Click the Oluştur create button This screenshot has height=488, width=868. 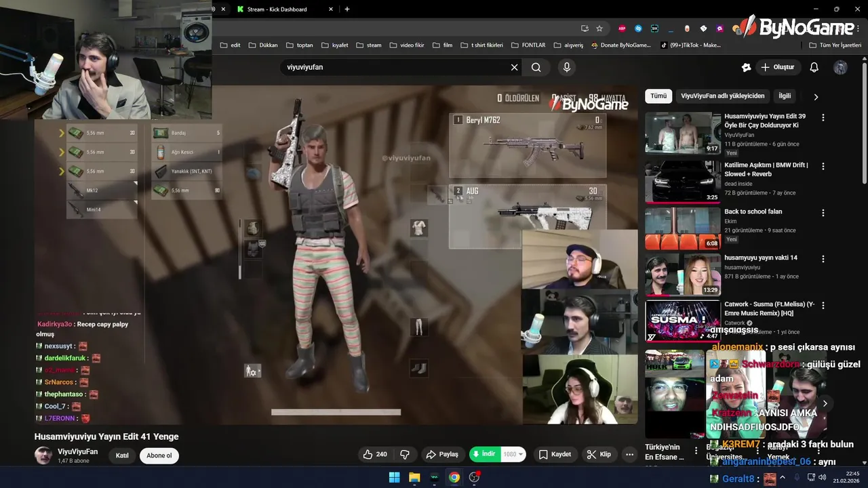tap(777, 67)
